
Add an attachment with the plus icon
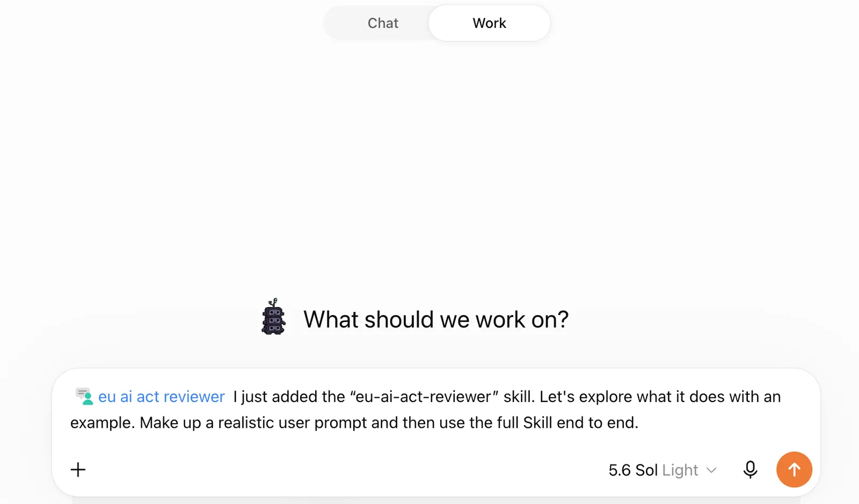click(x=78, y=470)
